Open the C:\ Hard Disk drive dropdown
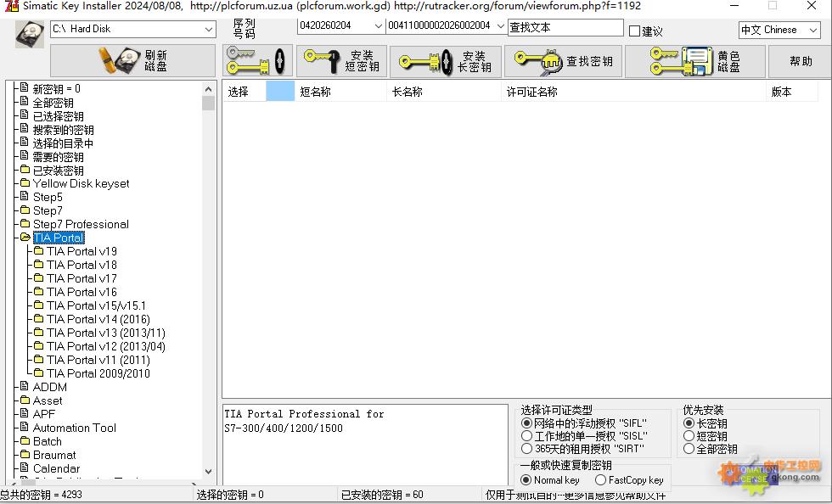Screen dimensions: 832x504 [x=209, y=29]
